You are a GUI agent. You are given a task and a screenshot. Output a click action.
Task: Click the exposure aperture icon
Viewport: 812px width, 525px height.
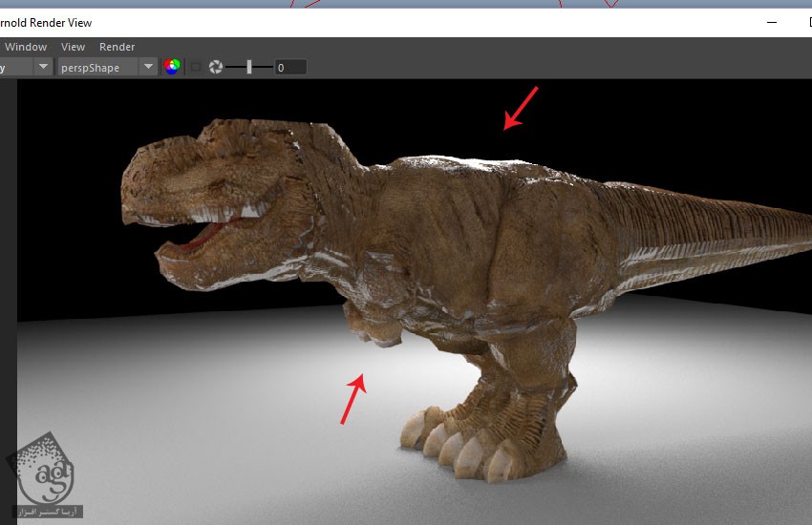216,67
